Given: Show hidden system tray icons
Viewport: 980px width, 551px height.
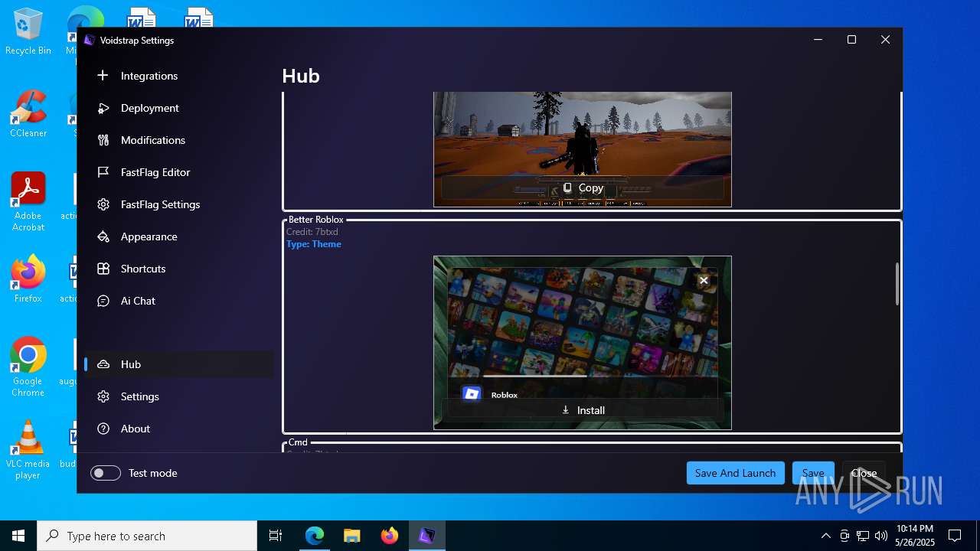Looking at the screenshot, I should (x=825, y=536).
